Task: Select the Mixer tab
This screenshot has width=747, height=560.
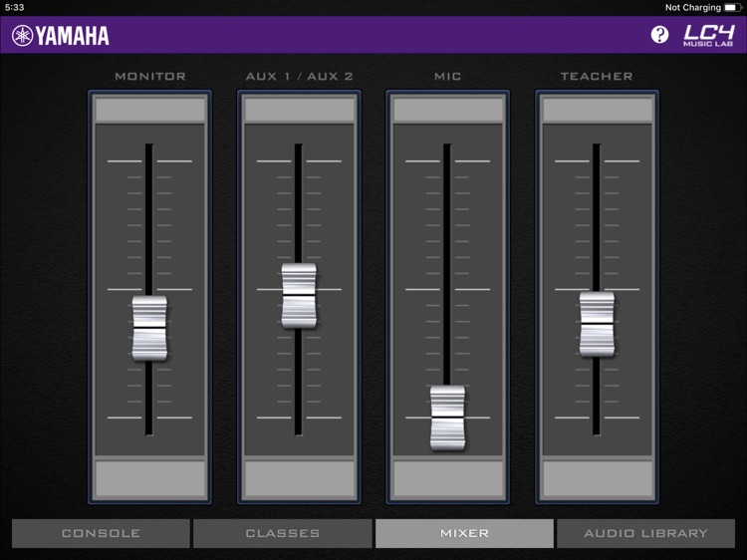Action: pos(464,533)
